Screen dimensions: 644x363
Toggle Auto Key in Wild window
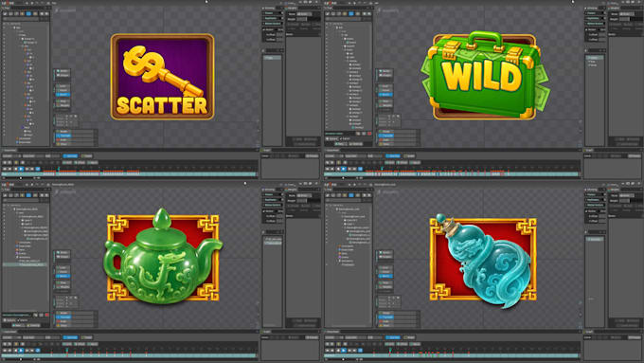click(x=393, y=155)
